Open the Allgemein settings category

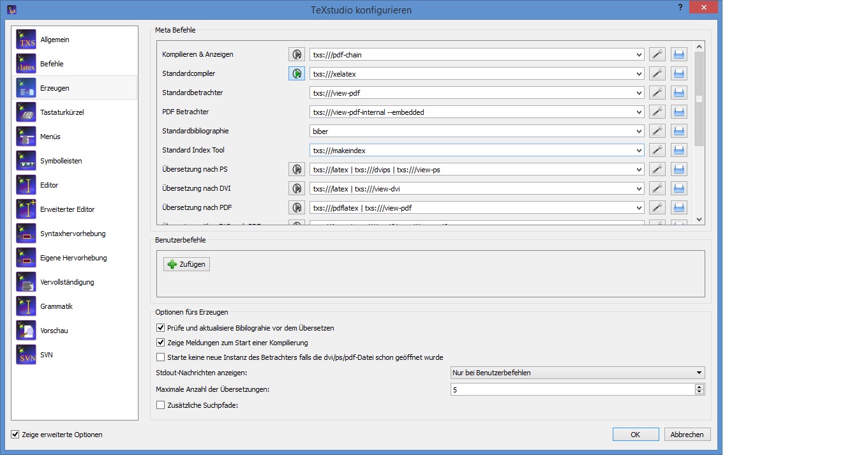coord(75,40)
